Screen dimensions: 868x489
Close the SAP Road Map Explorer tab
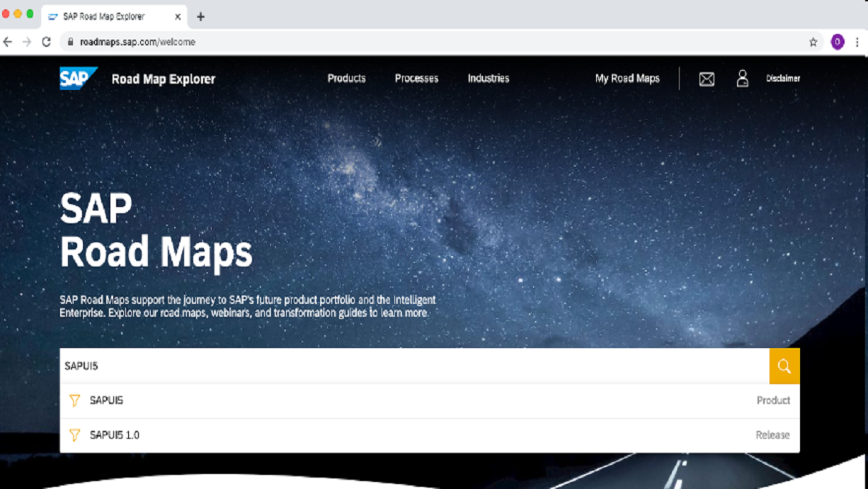[178, 16]
